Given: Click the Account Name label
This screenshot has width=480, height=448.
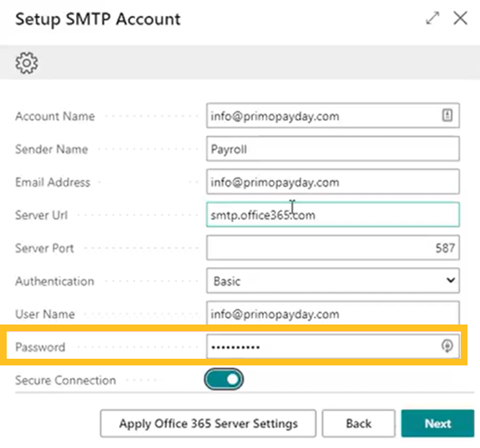Looking at the screenshot, I should tap(55, 116).
